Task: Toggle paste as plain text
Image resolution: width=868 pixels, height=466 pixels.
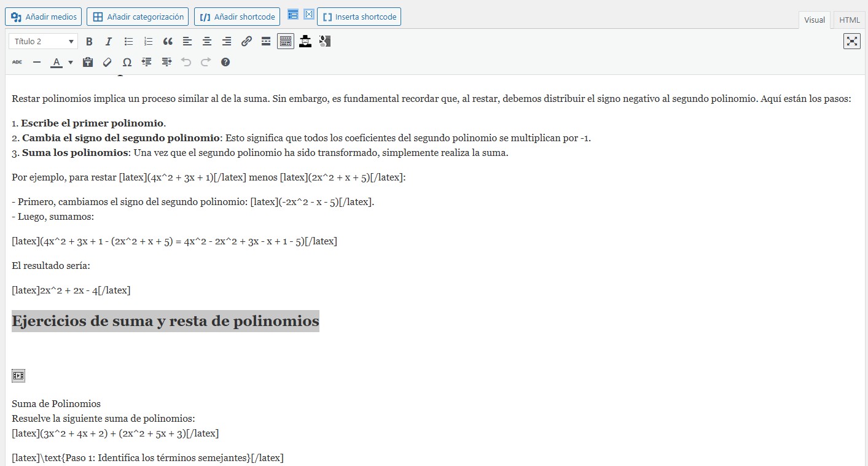Action: click(x=88, y=62)
